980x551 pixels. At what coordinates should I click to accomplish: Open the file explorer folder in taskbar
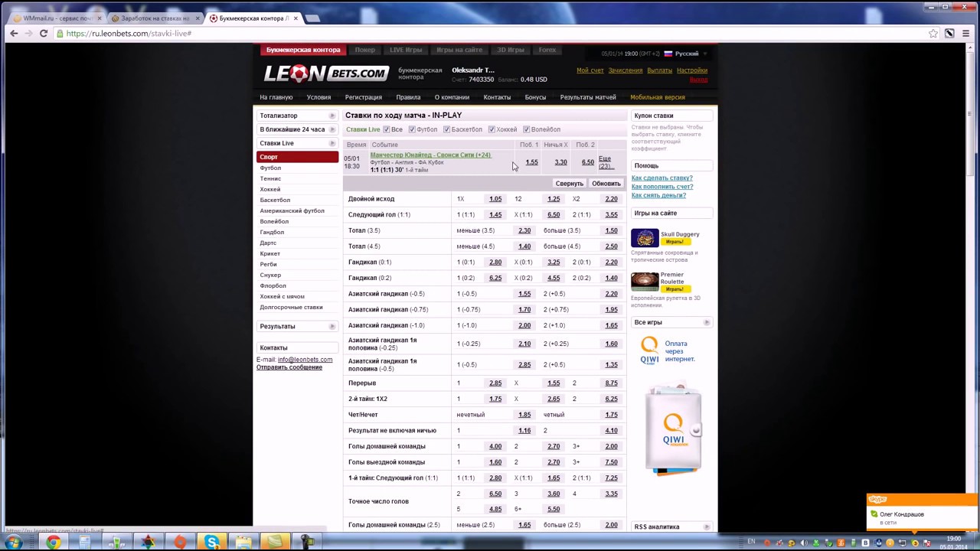click(x=243, y=543)
